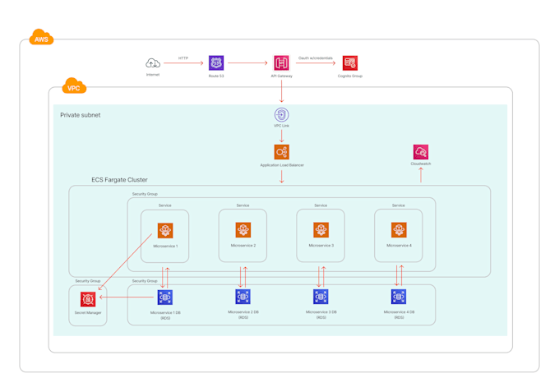Click Service label above Microservice 1
Image resolution: width=559 pixels, height=392 pixels.
pos(165,205)
